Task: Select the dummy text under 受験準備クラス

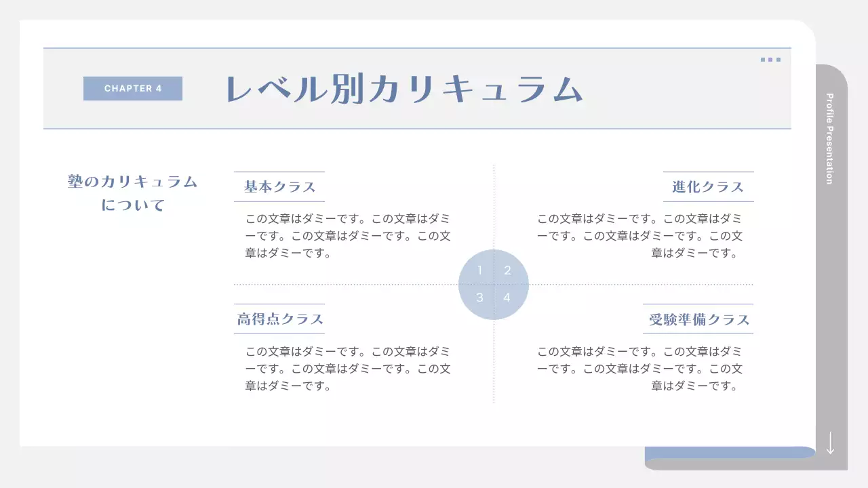Action: (641, 369)
